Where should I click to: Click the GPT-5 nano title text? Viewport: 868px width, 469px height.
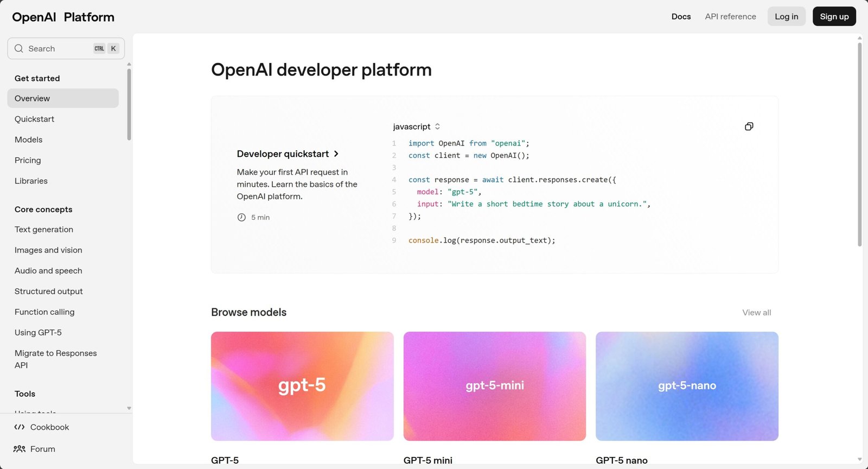[x=622, y=460]
